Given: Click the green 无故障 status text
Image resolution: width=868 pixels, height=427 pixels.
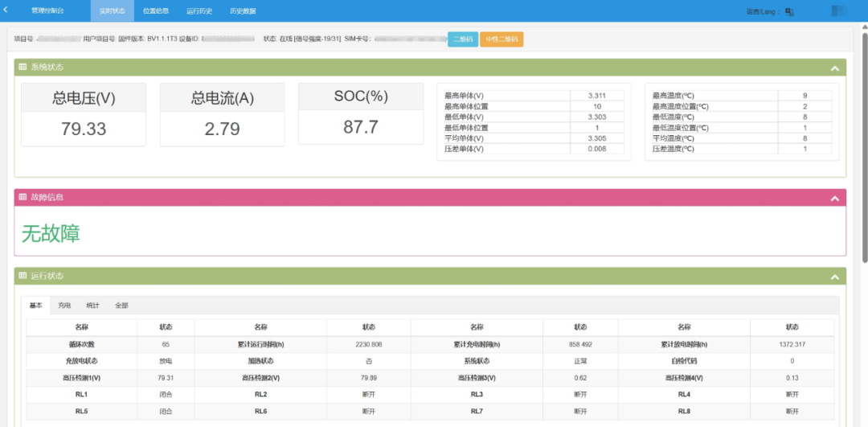Looking at the screenshot, I should tap(51, 234).
